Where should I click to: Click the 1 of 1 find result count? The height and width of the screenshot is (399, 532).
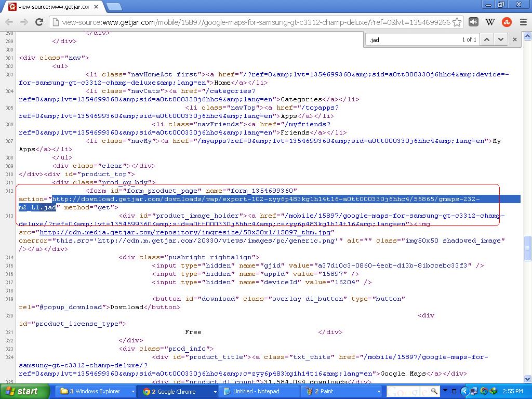click(x=469, y=39)
